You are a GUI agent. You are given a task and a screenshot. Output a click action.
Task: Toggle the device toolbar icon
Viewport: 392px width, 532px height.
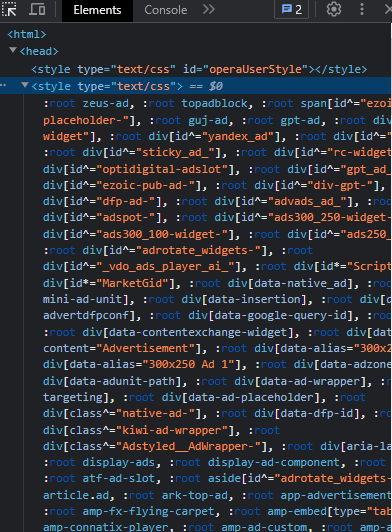click(x=37, y=9)
